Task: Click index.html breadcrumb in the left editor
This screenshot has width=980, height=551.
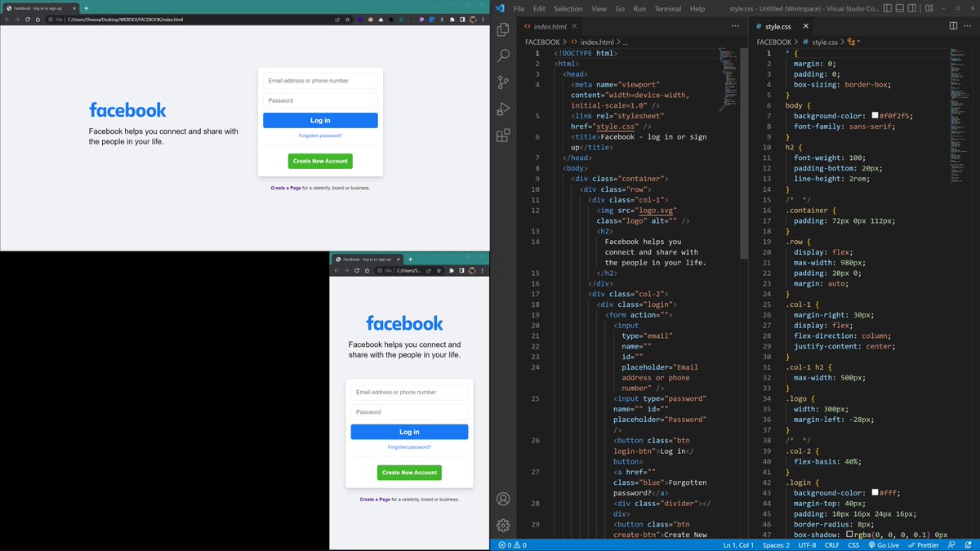Action: [x=596, y=42]
